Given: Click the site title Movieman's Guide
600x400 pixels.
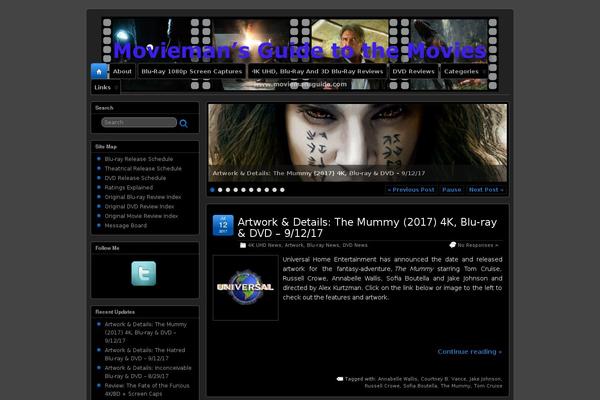Looking at the screenshot, I should coord(300,51).
